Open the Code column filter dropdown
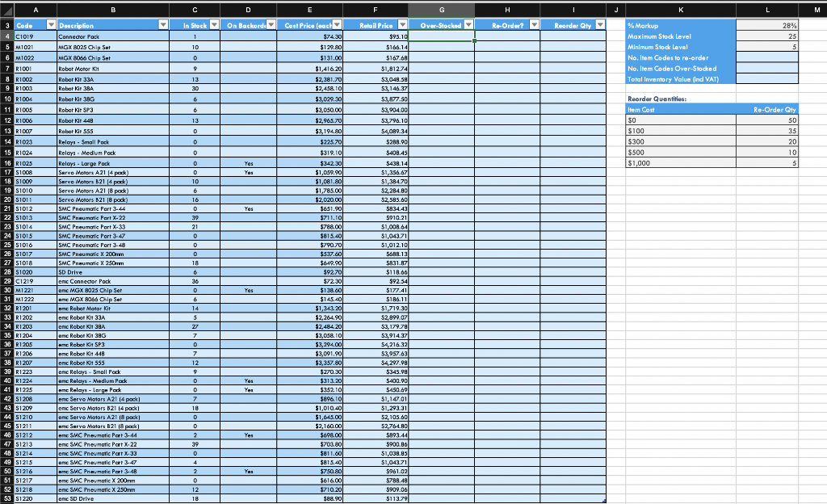Screen dimensions: 827x504 pyautogui.click(x=51, y=23)
